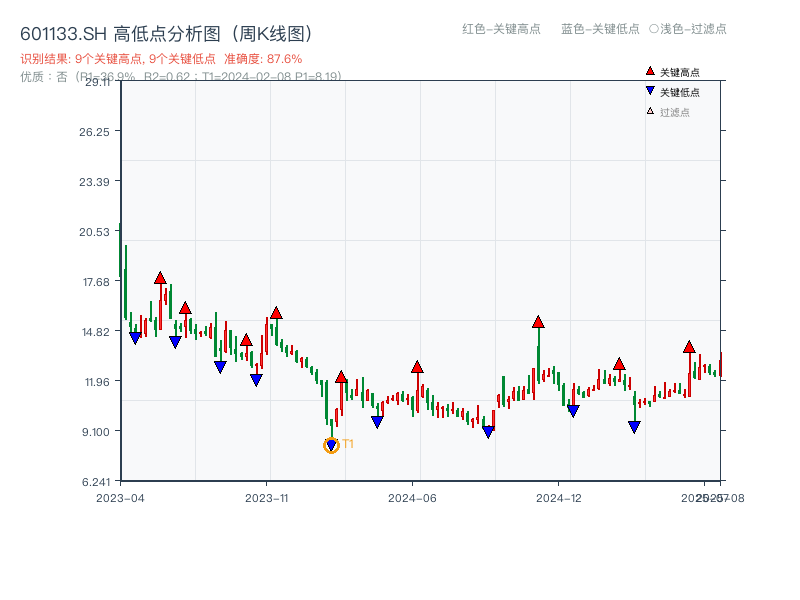Click the red 关键高点 legend triangle
This screenshot has height=600, width=800.
pos(650,71)
